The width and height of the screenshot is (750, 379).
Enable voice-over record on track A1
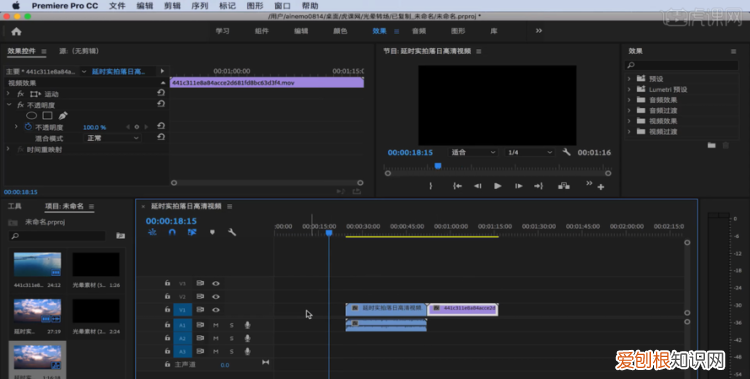[x=247, y=325]
